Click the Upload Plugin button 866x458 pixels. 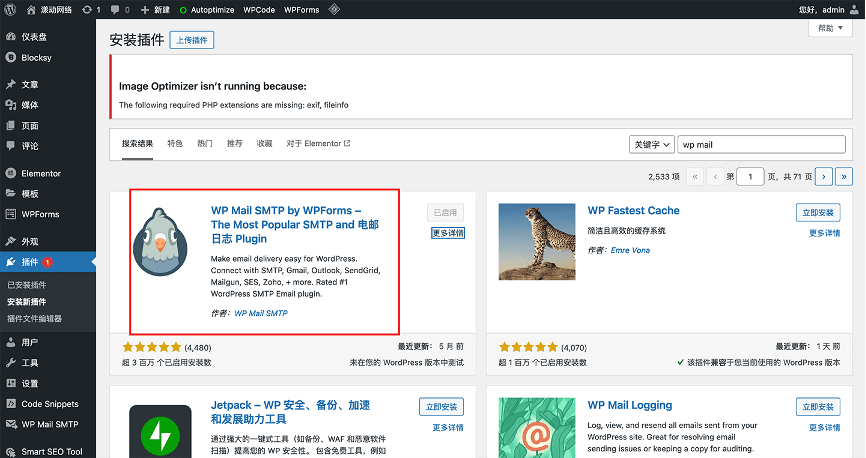click(x=192, y=40)
